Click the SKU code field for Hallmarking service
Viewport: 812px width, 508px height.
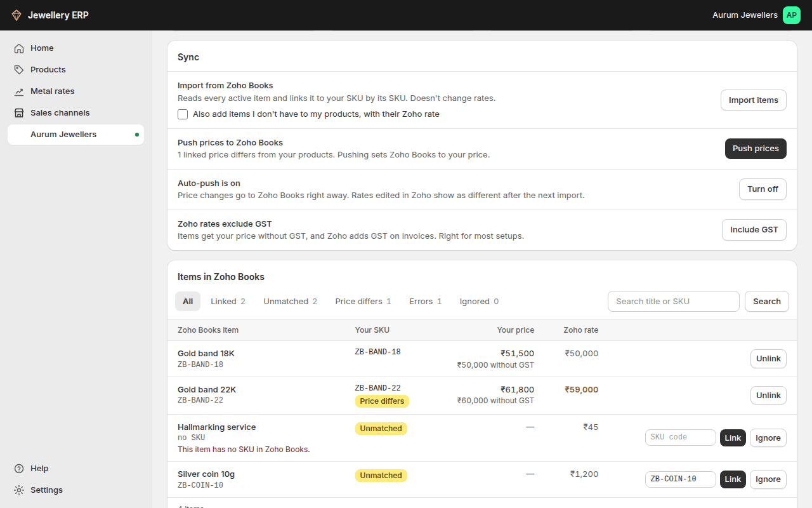pos(681,438)
